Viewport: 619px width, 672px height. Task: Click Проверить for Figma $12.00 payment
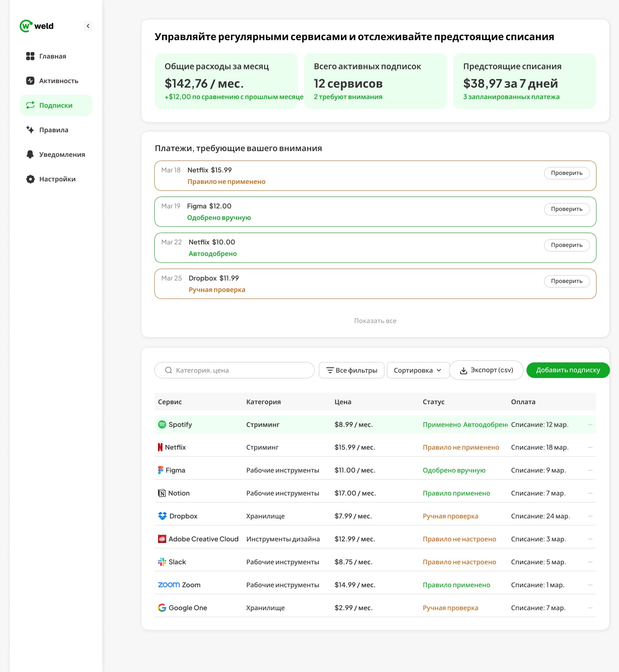[567, 209]
